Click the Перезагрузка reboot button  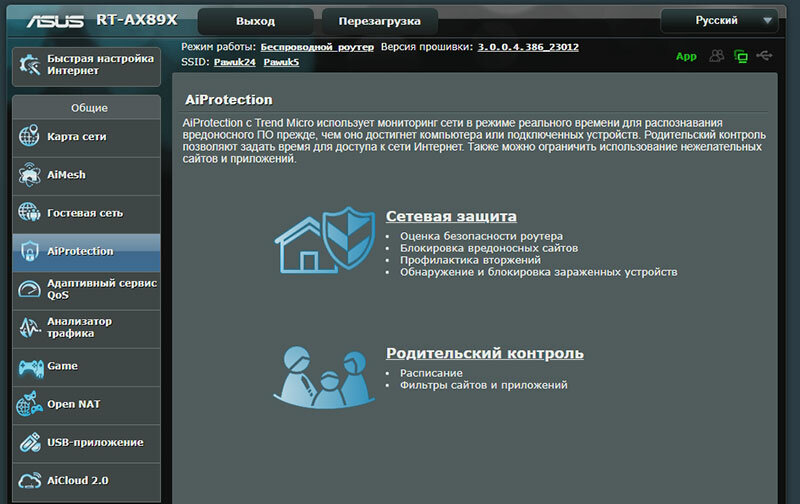click(380, 21)
